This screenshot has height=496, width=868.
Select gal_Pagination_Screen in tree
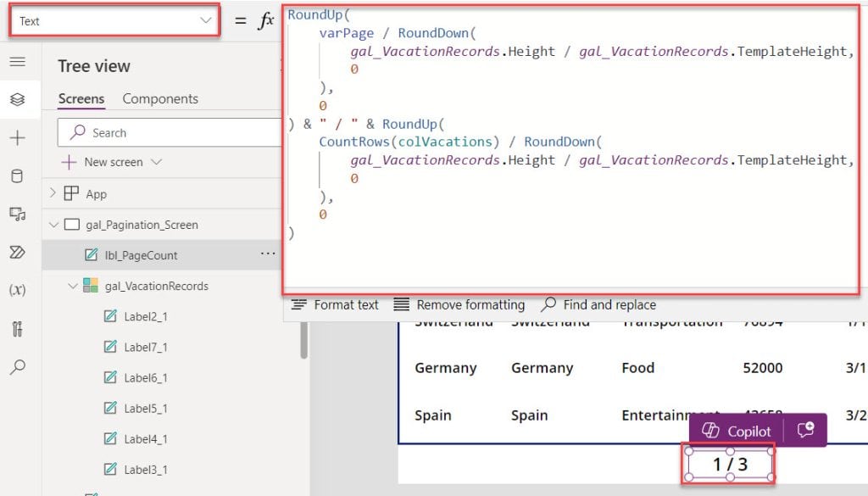pyautogui.click(x=142, y=225)
